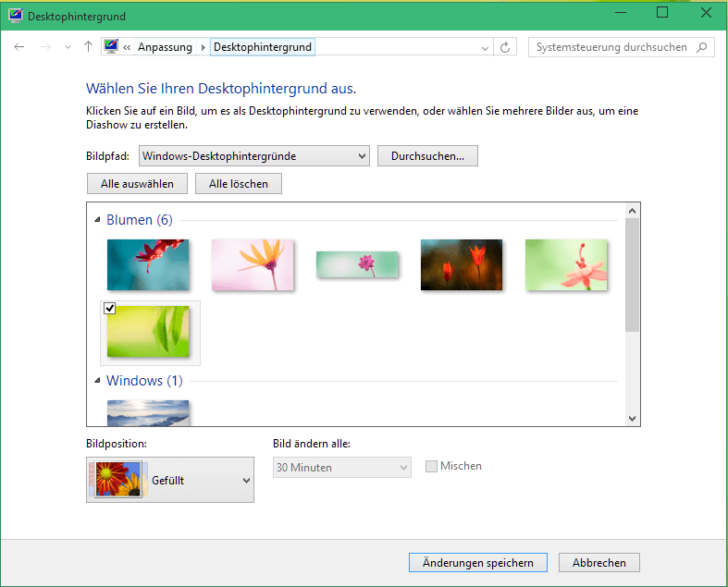Click the double chevron in breadcrumb
This screenshot has width=728, height=587.
point(127,47)
